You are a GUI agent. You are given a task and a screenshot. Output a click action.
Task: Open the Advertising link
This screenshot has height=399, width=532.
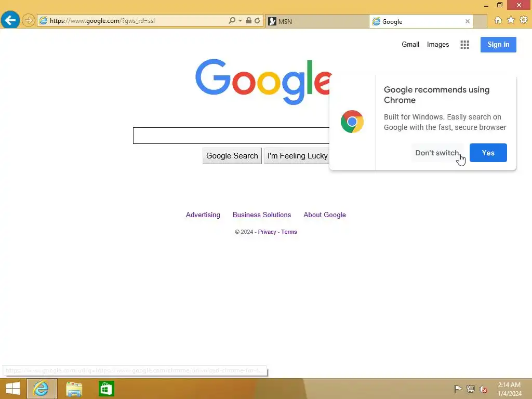tap(203, 215)
